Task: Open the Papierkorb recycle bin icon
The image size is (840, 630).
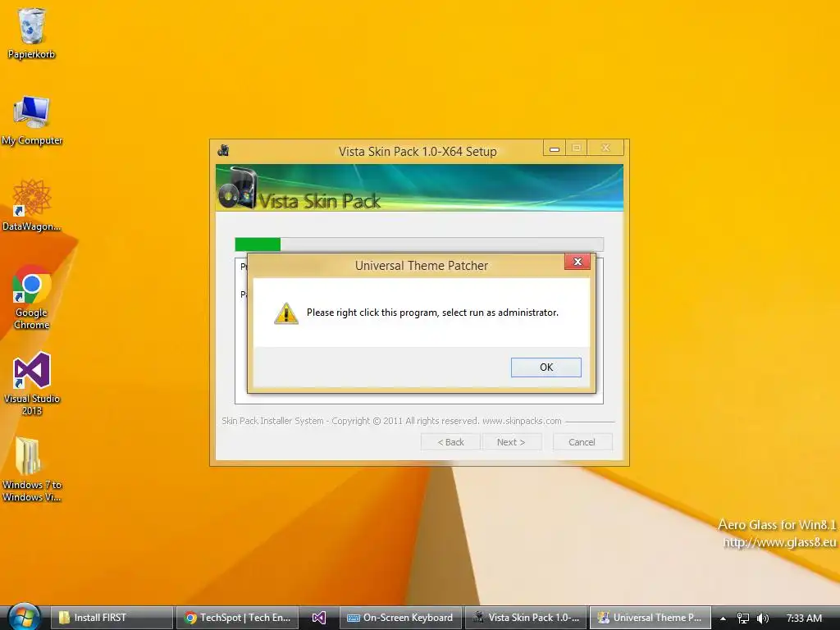Action: point(31,33)
